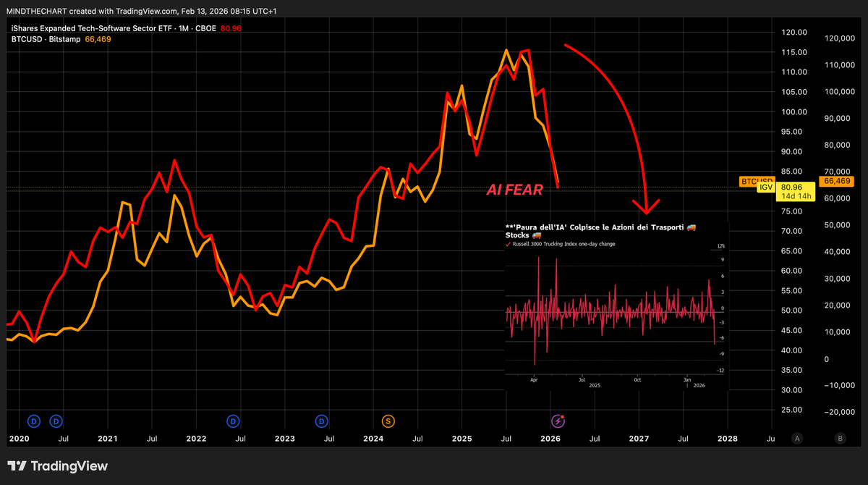
Task: Click the 2028 label on the time axis
Action: (728, 439)
